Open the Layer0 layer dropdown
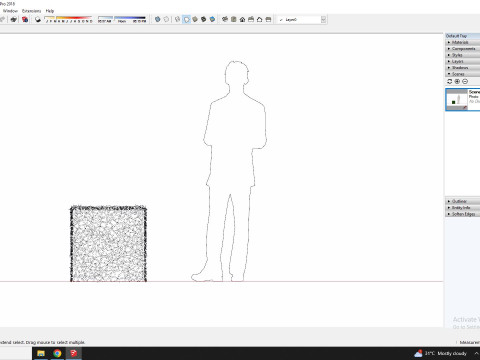This screenshot has height=360, width=480. coord(301,20)
